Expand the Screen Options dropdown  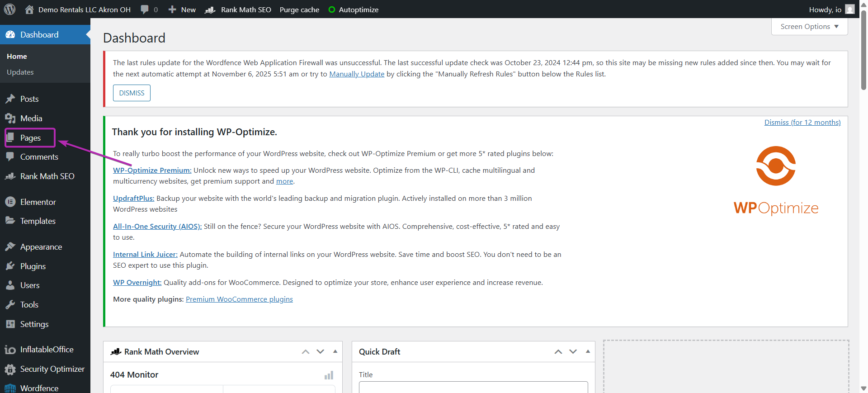click(809, 27)
